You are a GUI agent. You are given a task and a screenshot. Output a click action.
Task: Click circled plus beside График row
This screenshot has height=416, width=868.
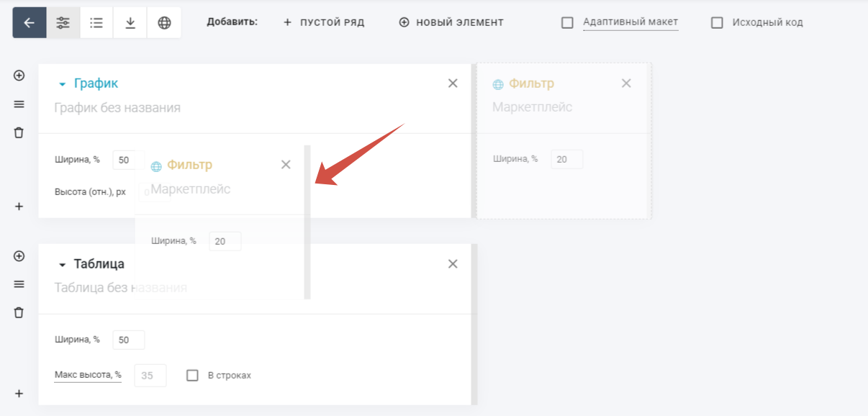[19, 76]
